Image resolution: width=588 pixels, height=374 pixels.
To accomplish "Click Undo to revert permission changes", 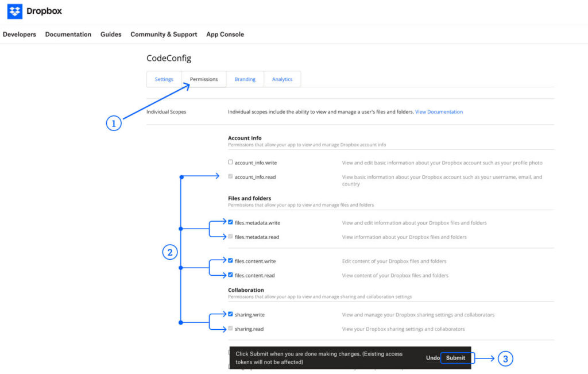I will tap(432, 357).
